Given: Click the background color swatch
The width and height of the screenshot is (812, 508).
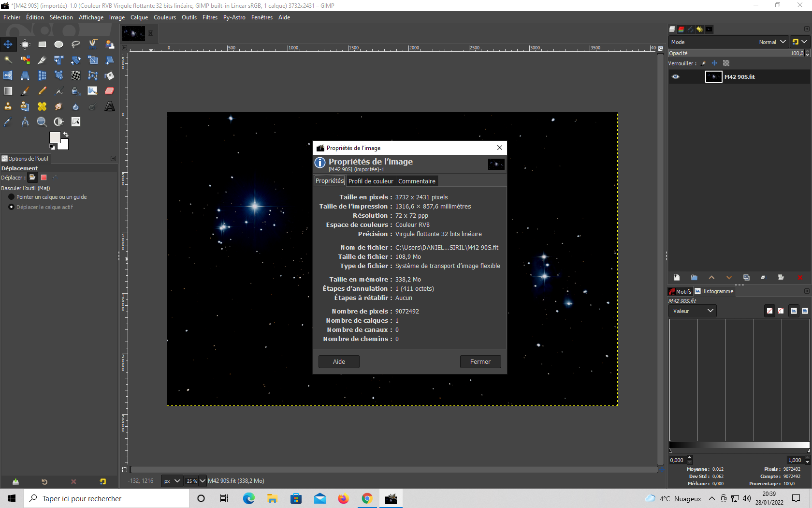Looking at the screenshot, I should (65, 145).
